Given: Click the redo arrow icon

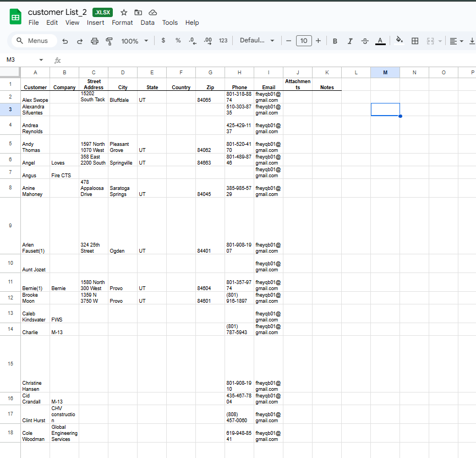Looking at the screenshot, I should 80,41.
